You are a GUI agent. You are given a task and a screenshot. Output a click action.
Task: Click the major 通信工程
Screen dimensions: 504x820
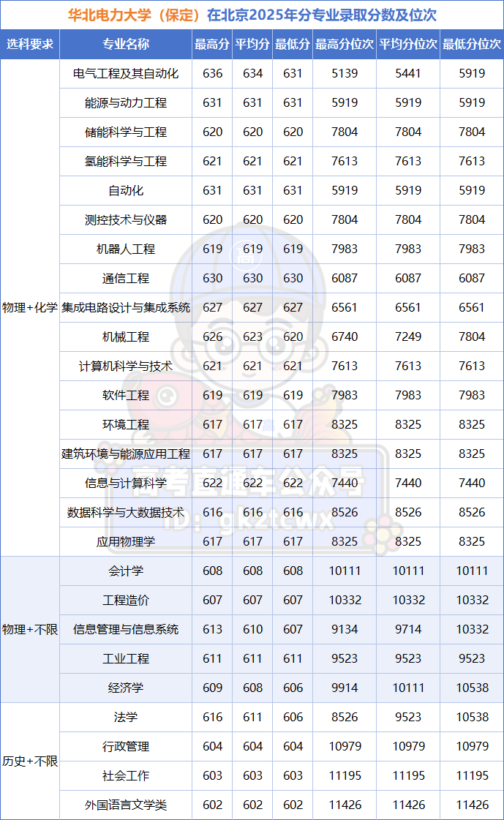126,279
